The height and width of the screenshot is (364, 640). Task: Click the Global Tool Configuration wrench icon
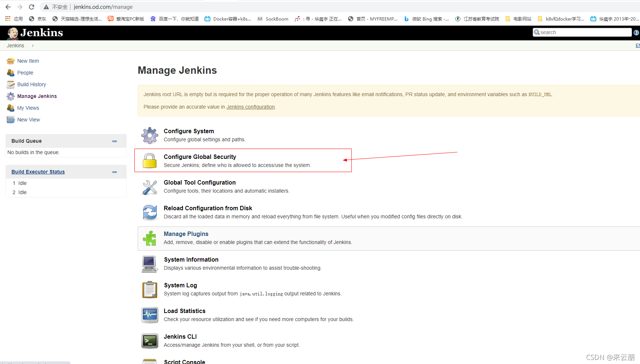150,187
